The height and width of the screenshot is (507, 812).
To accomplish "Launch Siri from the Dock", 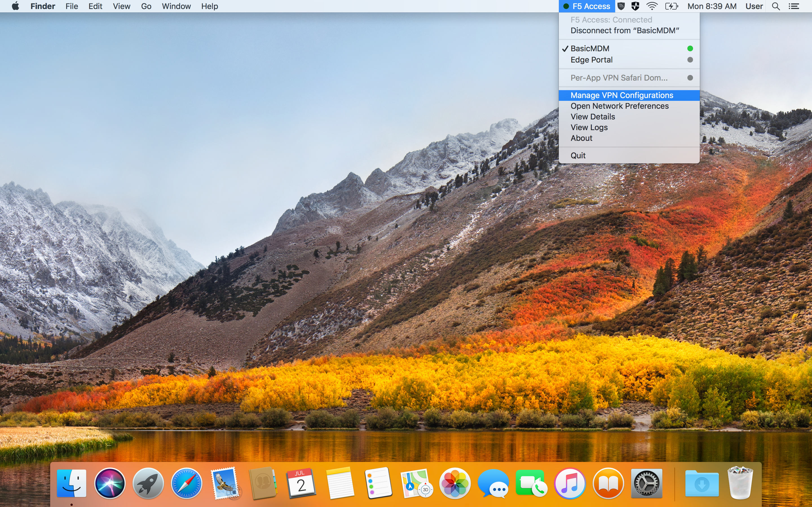I will tap(110, 483).
